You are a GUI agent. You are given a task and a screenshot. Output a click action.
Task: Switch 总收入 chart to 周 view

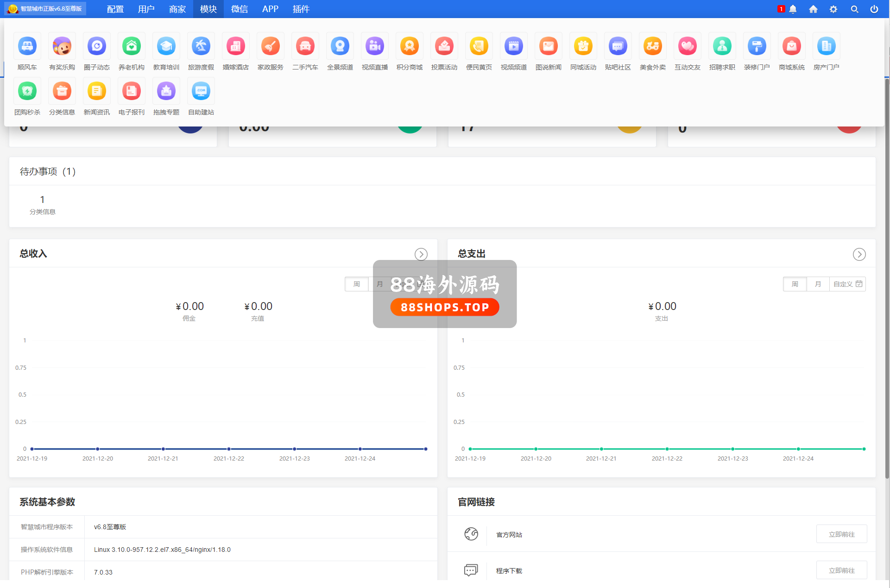tap(356, 284)
